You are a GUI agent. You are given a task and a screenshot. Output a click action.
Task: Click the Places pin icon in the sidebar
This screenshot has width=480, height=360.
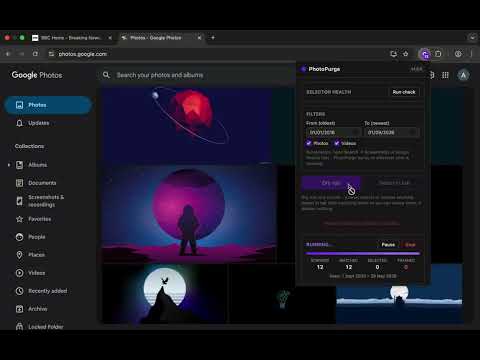point(20,255)
